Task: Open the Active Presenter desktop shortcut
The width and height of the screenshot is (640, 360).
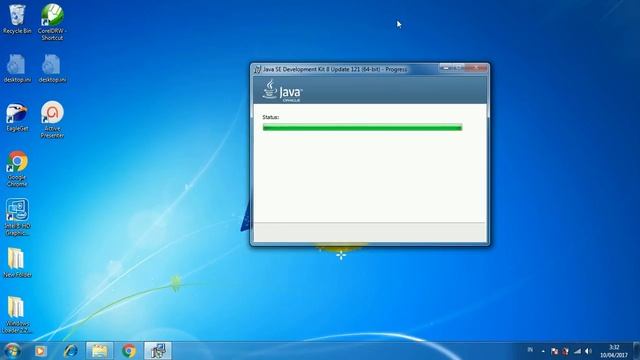Action: (52, 120)
